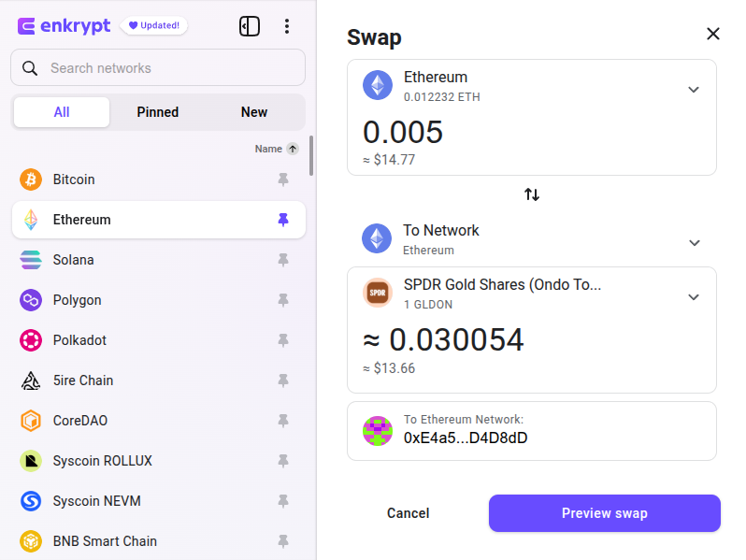The height and width of the screenshot is (560, 746).
Task: Unpin the Ethereum network
Action: point(283,220)
